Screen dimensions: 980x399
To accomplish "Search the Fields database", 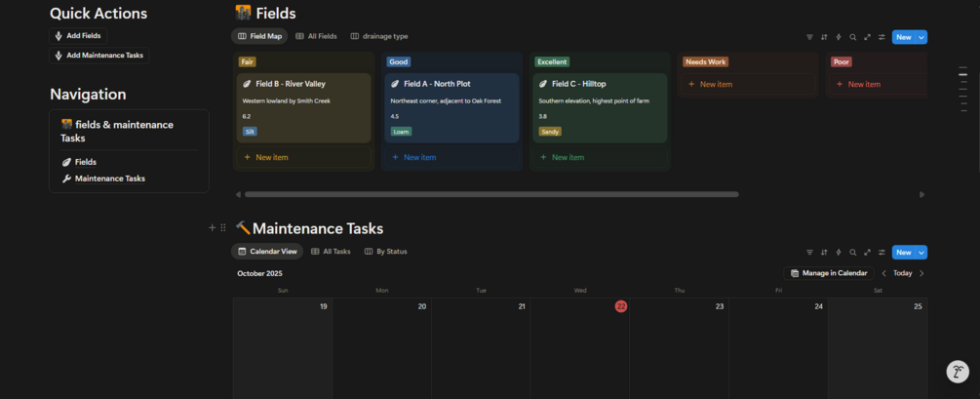I will (853, 37).
